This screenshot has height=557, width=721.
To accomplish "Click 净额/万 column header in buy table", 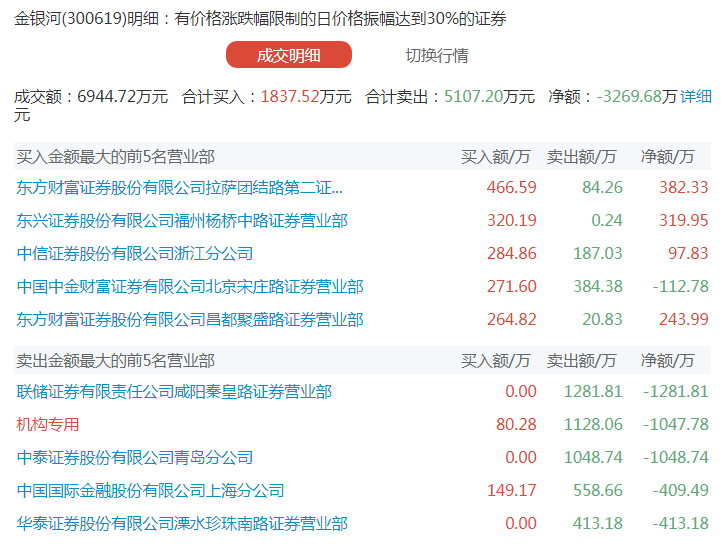I will 667,157.
